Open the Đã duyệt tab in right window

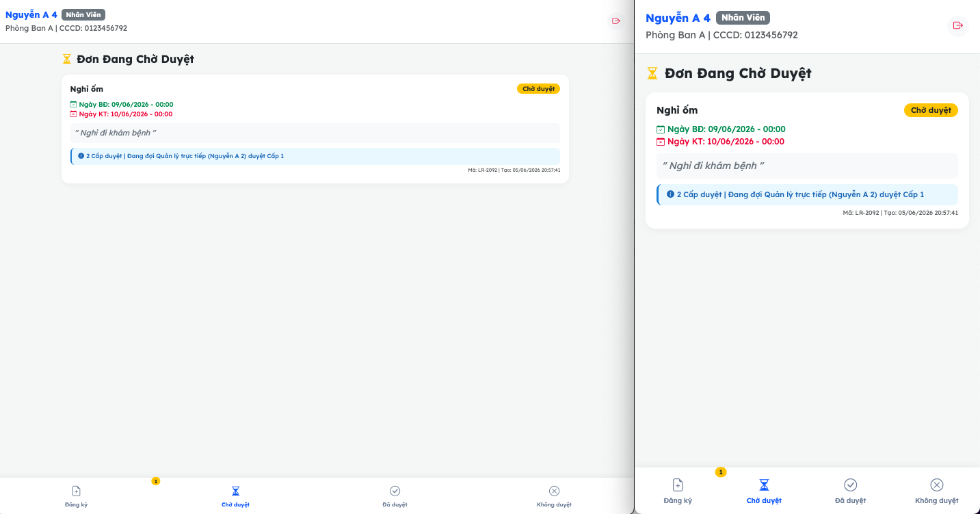(x=850, y=491)
